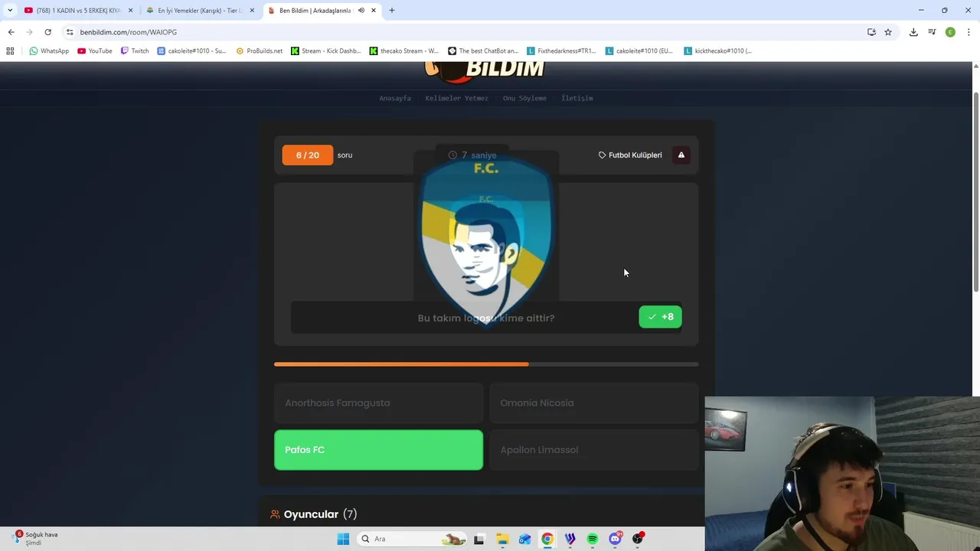Open Discord from the taskbar
Viewport: 980px width, 551px height.
[x=615, y=539]
